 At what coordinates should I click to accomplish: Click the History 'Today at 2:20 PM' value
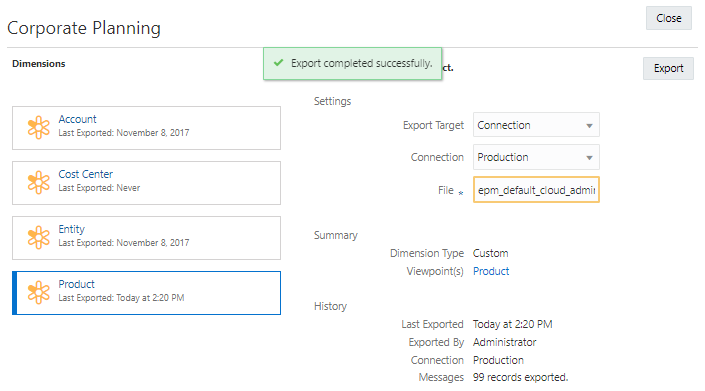[x=513, y=324]
